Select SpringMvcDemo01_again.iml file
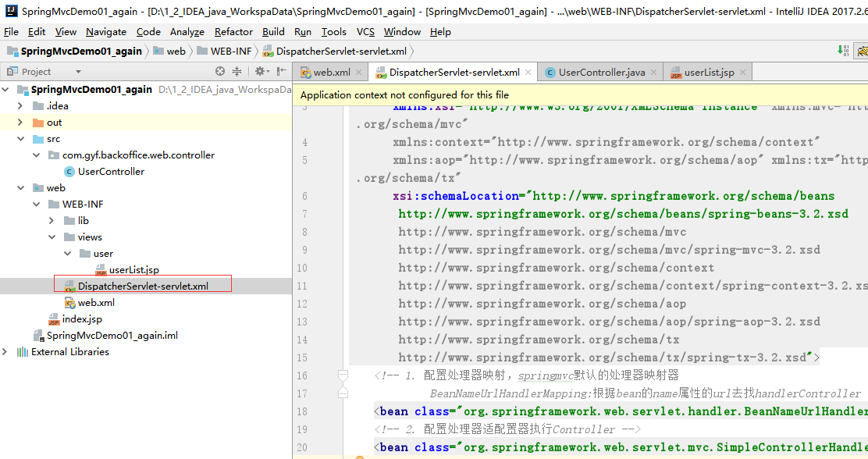The width and height of the screenshot is (868, 459). [112, 336]
